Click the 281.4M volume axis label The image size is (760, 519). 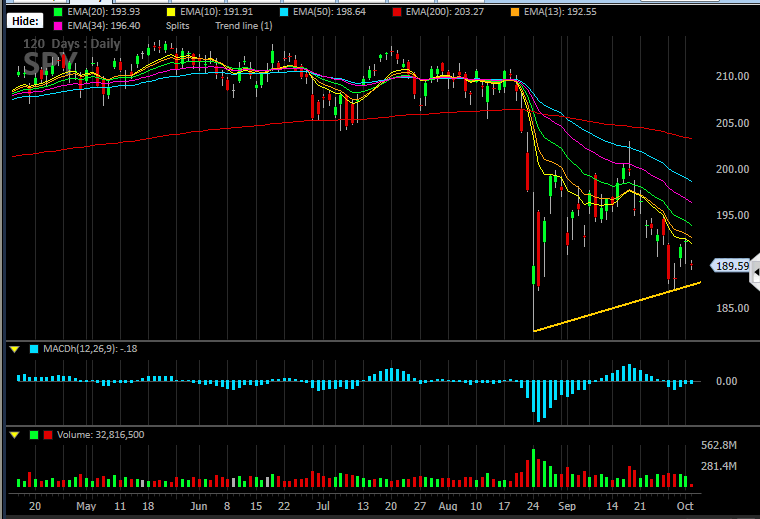pyautogui.click(x=719, y=466)
